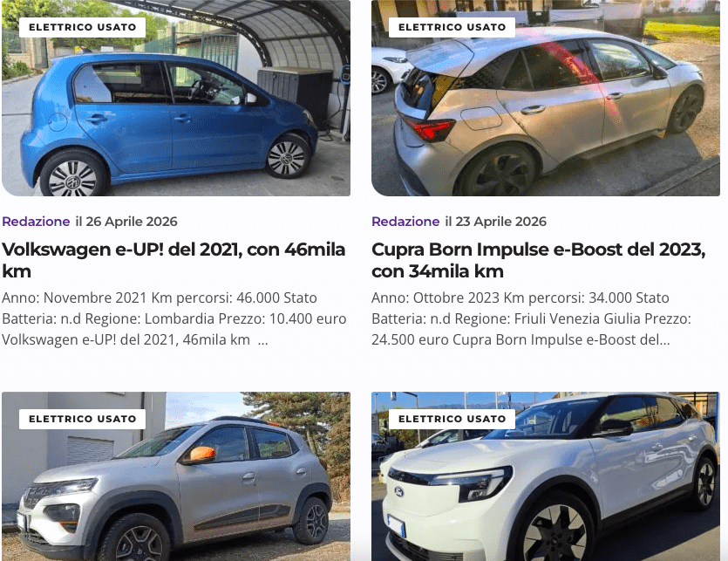Click the orange mirror on Dacia photo
This screenshot has height=561, width=728.
(201, 454)
